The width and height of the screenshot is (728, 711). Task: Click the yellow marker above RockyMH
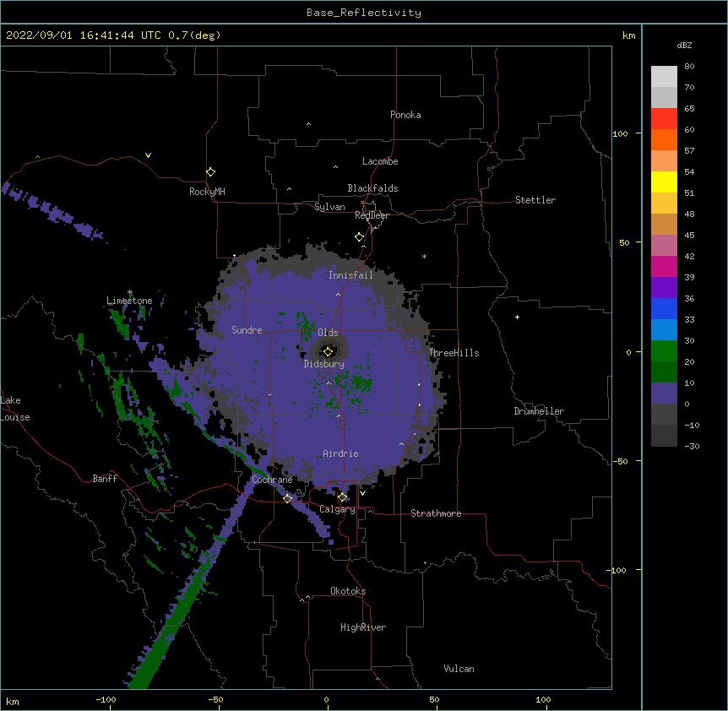click(210, 172)
